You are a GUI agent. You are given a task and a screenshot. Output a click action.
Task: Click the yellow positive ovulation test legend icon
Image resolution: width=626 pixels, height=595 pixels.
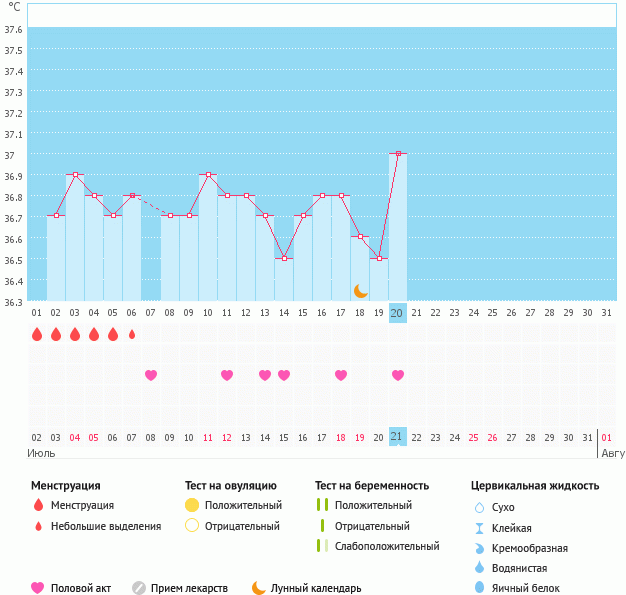click(x=192, y=505)
